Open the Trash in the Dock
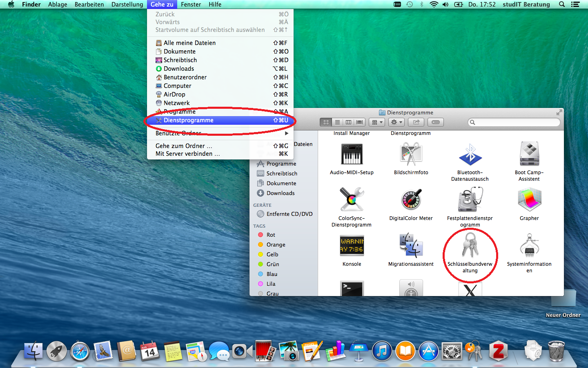The width and height of the screenshot is (588, 368). coord(556,351)
